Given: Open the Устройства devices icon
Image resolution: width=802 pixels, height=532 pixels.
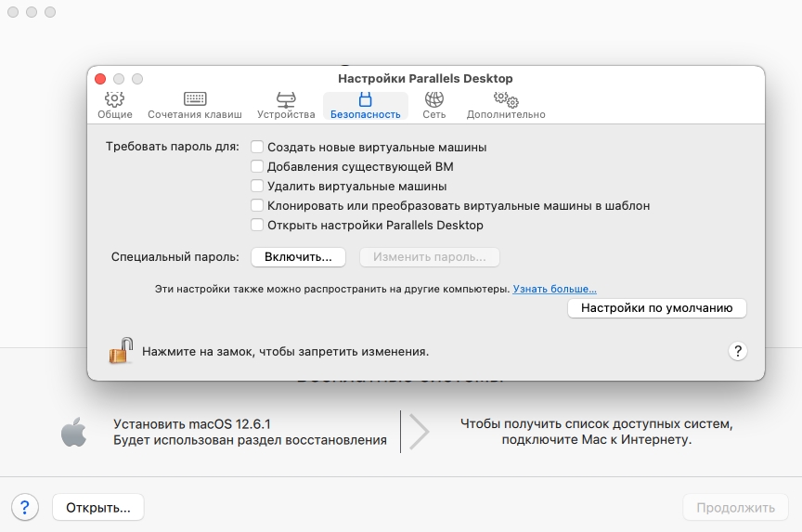Looking at the screenshot, I should (286, 99).
